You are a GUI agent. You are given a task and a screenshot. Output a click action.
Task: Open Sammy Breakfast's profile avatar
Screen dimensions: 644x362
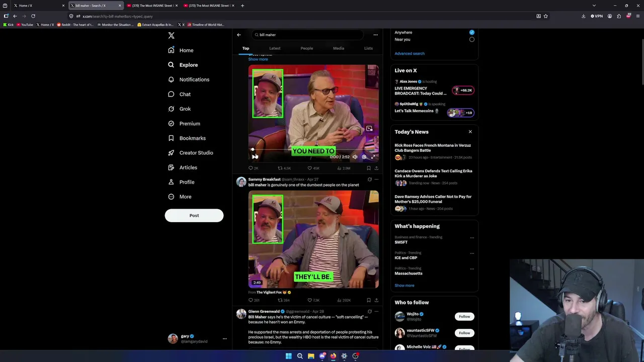(x=241, y=182)
